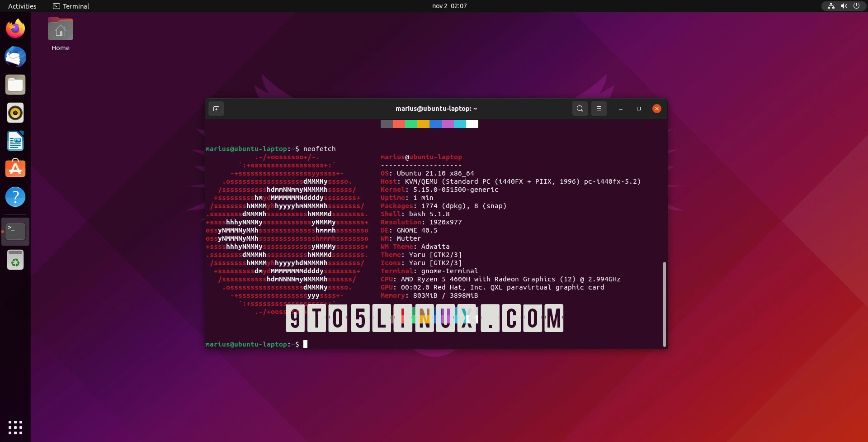
Task: Click the blue color block in neofetch
Action: (x=435, y=124)
